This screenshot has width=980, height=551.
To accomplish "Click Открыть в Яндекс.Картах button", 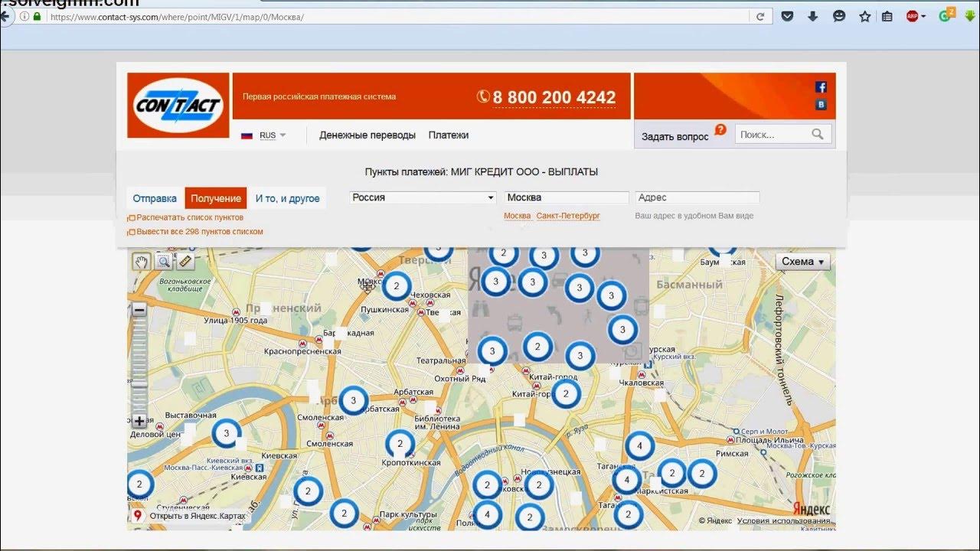I will coord(191,516).
